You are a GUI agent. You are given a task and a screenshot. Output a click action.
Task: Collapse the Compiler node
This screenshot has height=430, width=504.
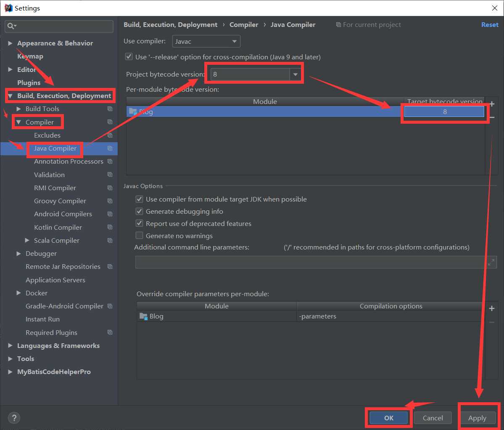point(18,122)
